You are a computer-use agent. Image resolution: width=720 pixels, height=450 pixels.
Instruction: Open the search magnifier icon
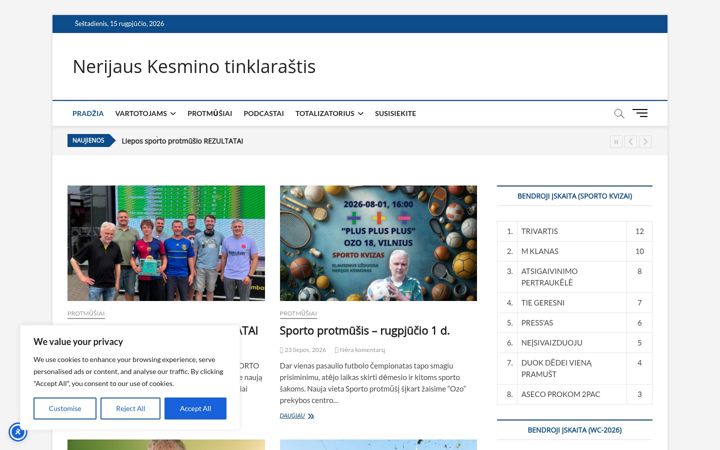pyautogui.click(x=619, y=113)
